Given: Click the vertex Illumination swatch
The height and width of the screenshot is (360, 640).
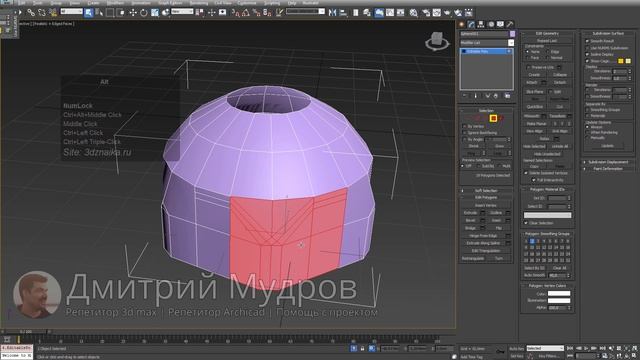Looking at the screenshot, I should point(559,301).
